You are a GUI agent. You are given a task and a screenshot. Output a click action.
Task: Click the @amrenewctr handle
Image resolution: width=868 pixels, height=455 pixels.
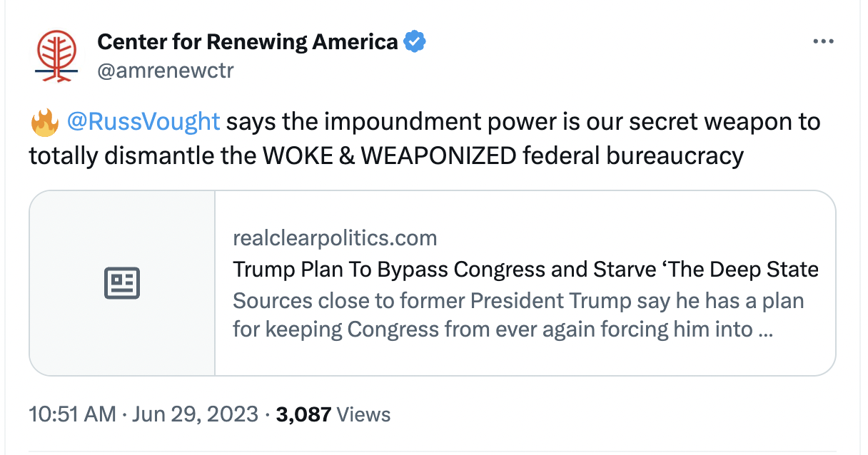click(165, 71)
